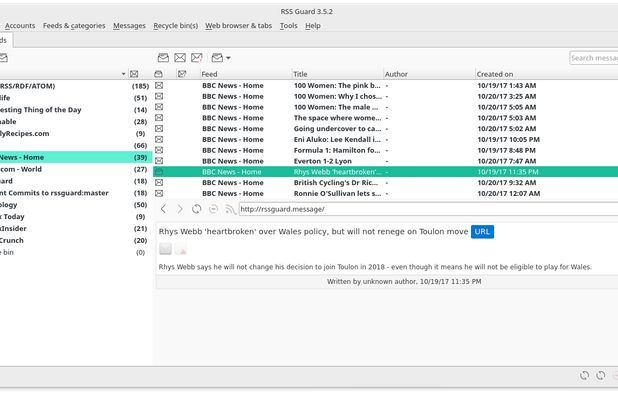Open feed list header sort dropdown arrow

123,74
